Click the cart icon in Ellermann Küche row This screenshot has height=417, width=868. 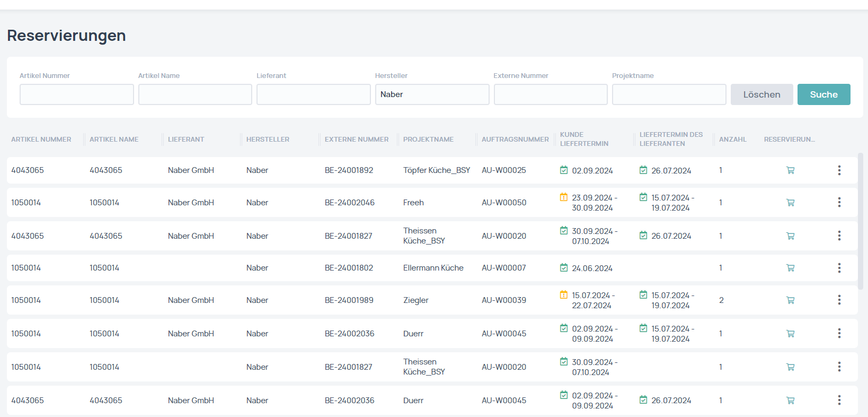tap(790, 268)
